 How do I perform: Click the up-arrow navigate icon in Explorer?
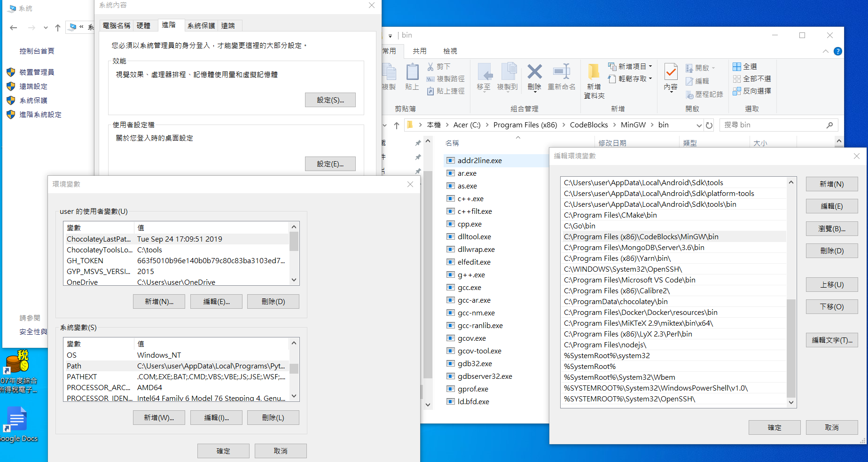[397, 125]
